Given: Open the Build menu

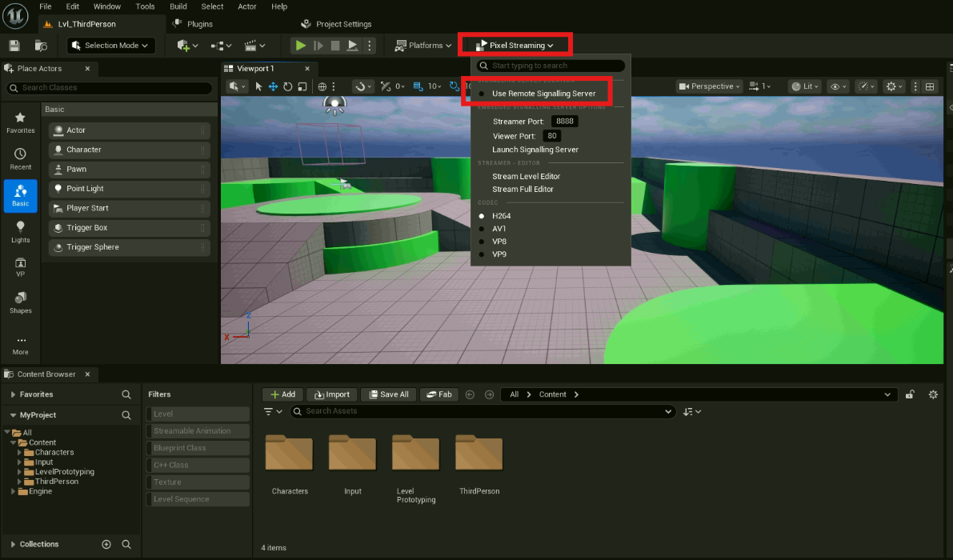Looking at the screenshot, I should 178,6.
